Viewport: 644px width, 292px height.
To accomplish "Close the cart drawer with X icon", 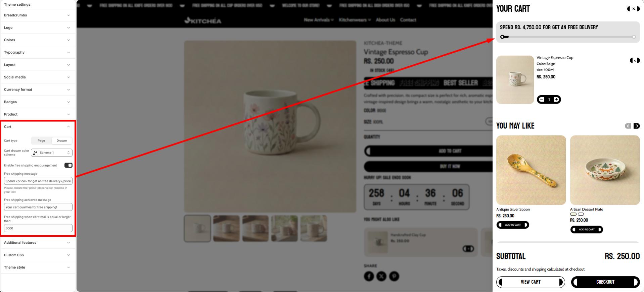I will pyautogui.click(x=633, y=9).
